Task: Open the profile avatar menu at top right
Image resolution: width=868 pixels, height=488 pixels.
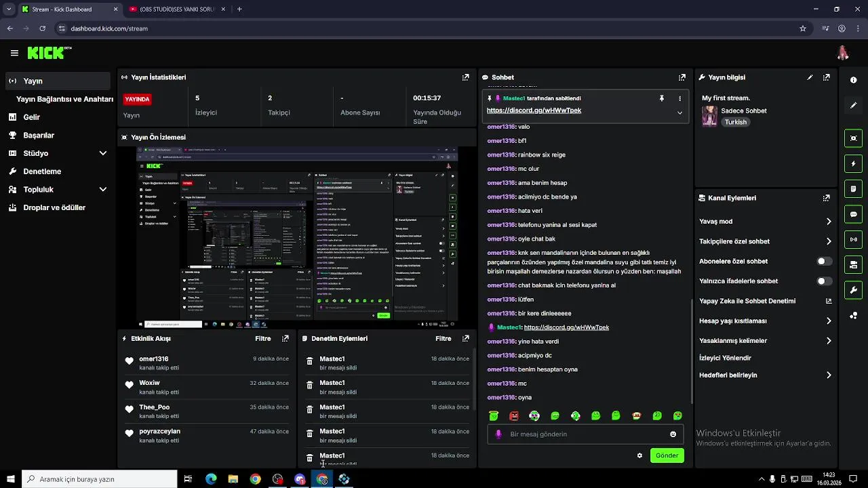Action: pos(843,53)
